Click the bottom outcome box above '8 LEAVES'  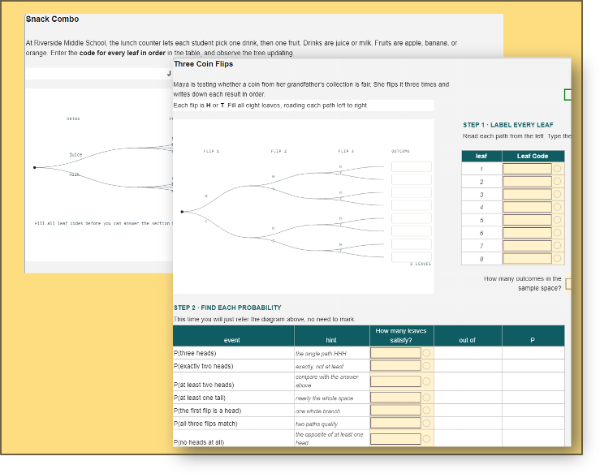(x=411, y=257)
